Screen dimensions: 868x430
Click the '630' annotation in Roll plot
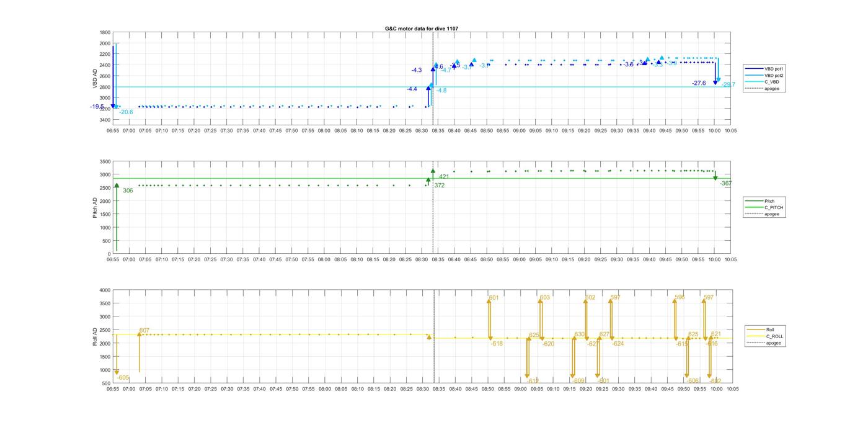pos(580,335)
